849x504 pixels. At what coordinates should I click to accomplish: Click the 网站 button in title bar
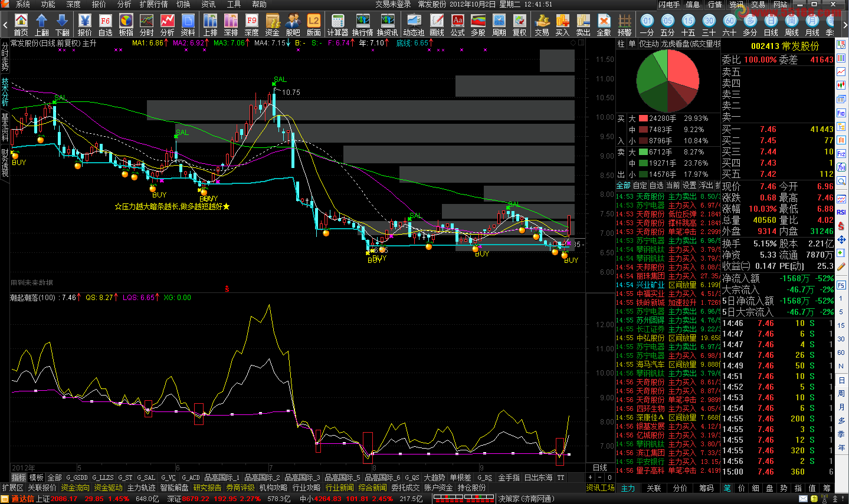point(781,4)
